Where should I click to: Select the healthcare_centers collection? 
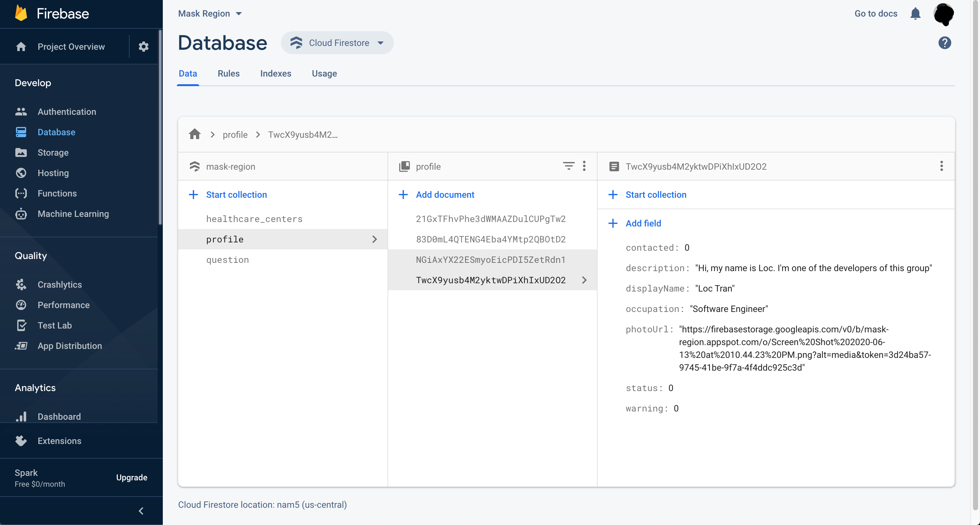(254, 219)
